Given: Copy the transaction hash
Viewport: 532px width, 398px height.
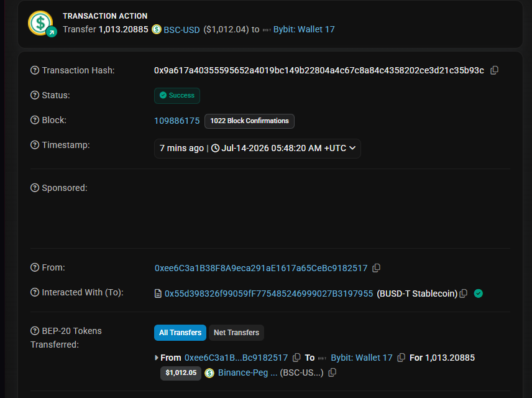Looking at the screenshot, I should click(x=494, y=70).
